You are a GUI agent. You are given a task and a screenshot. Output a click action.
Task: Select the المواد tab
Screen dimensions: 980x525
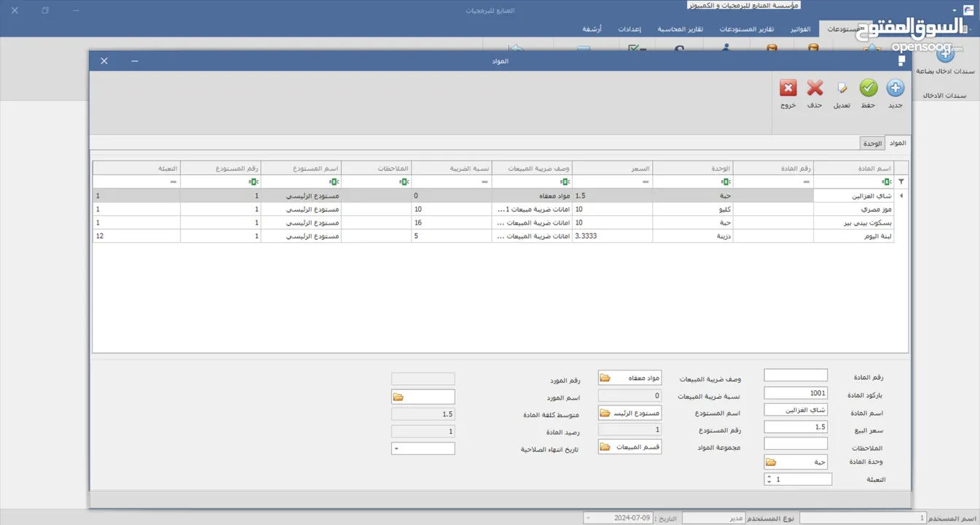point(897,143)
